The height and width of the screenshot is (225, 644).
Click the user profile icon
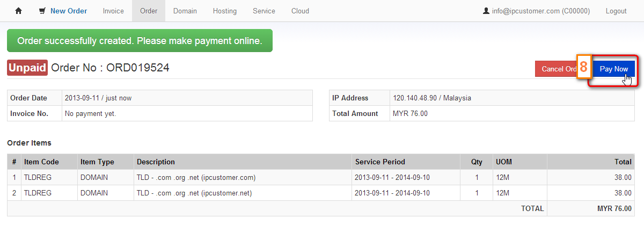point(486,11)
